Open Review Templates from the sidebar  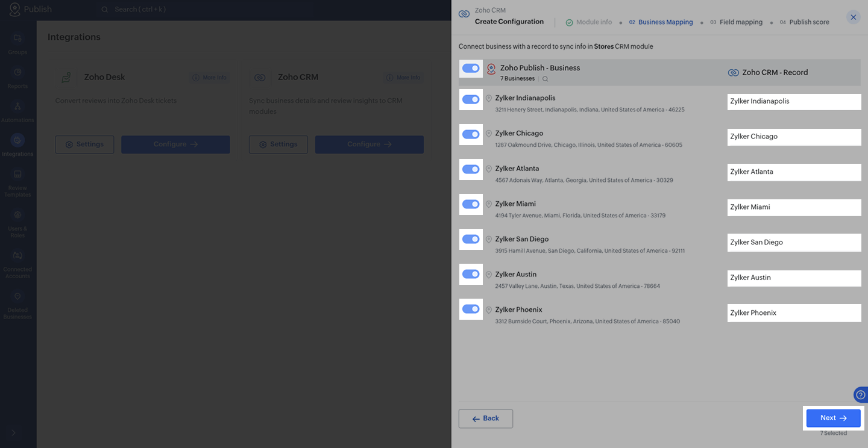[17, 183]
